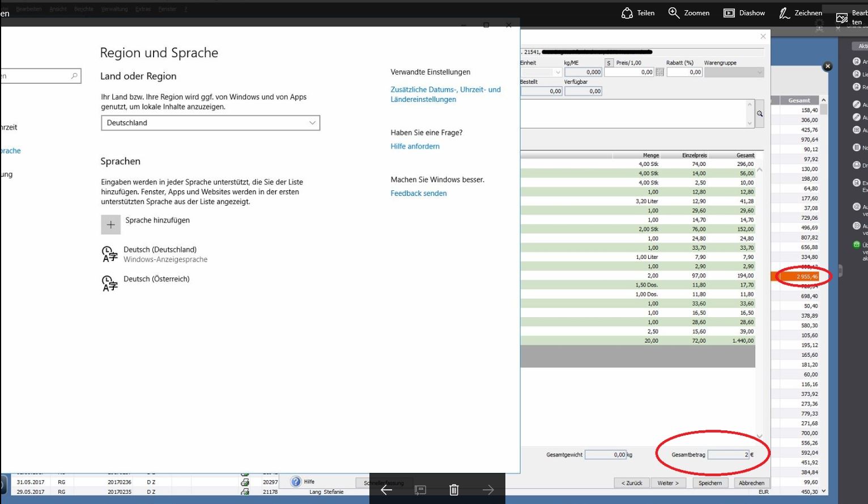Click the scroll-up arrow of the Gesamt list scrollbar

click(x=824, y=100)
